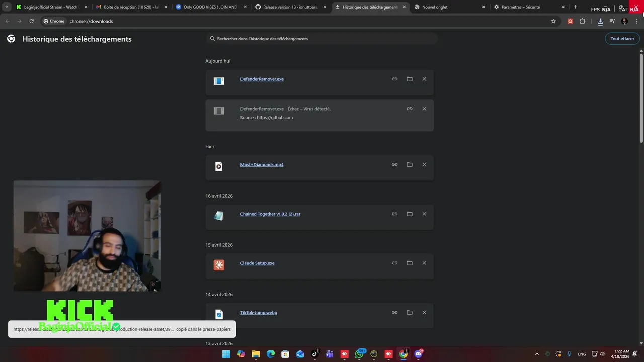The image size is (644, 362).
Task: Open WhatsApp from taskbar
Action: point(360,354)
